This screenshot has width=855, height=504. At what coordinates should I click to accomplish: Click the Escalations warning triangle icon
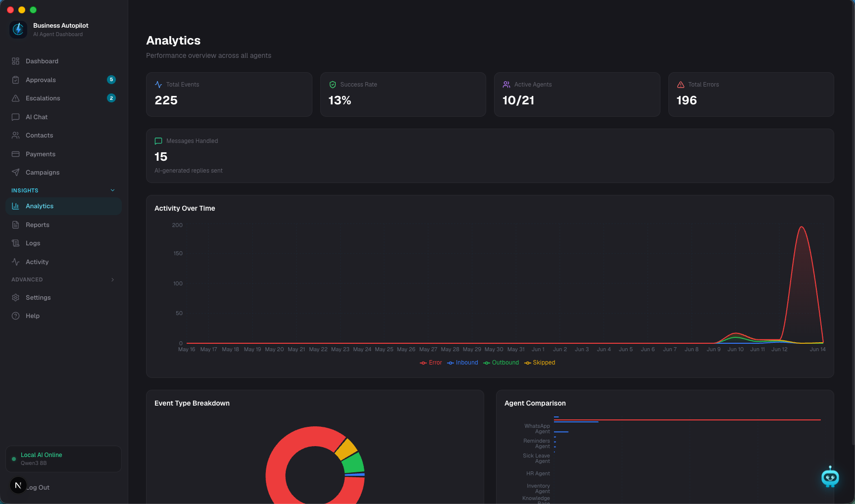tap(15, 98)
